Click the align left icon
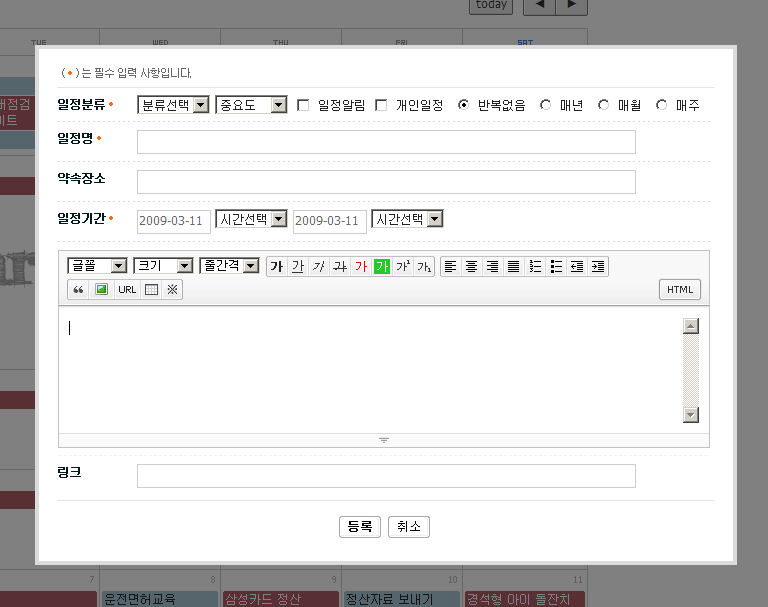 450,266
